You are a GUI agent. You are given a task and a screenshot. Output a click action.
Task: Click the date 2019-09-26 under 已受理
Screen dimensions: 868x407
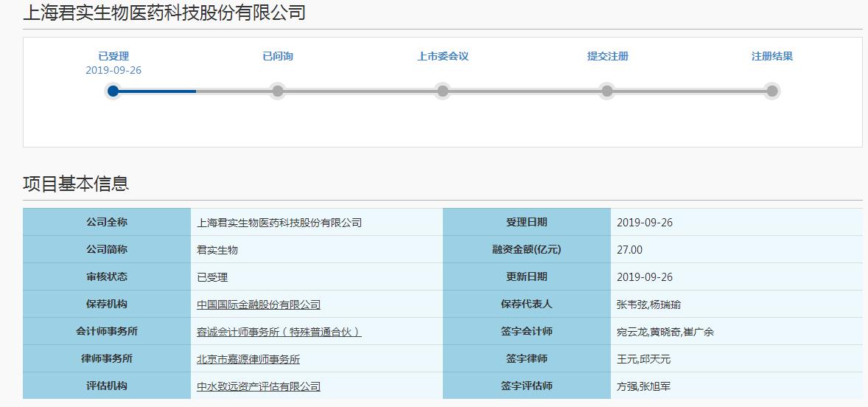[x=113, y=70]
